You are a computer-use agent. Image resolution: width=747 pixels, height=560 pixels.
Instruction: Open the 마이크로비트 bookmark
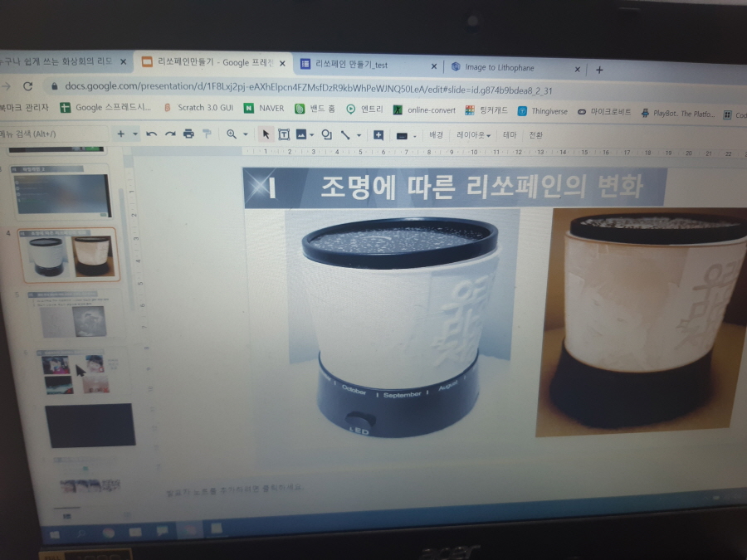[604, 112]
